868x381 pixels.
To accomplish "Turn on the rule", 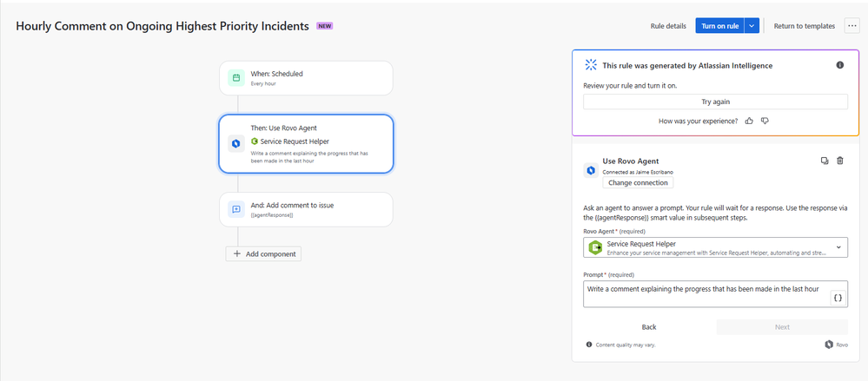I will tap(719, 26).
